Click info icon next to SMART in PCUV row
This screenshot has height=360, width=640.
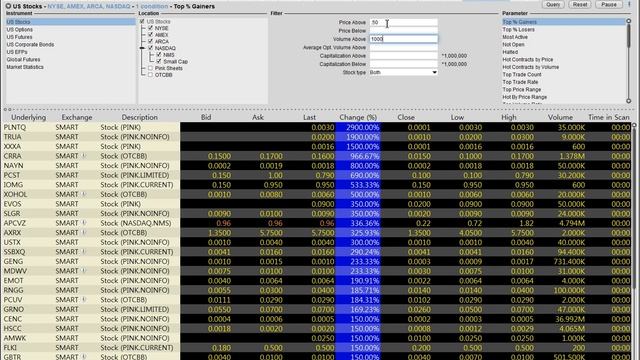pyautogui.click(x=84, y=299)
